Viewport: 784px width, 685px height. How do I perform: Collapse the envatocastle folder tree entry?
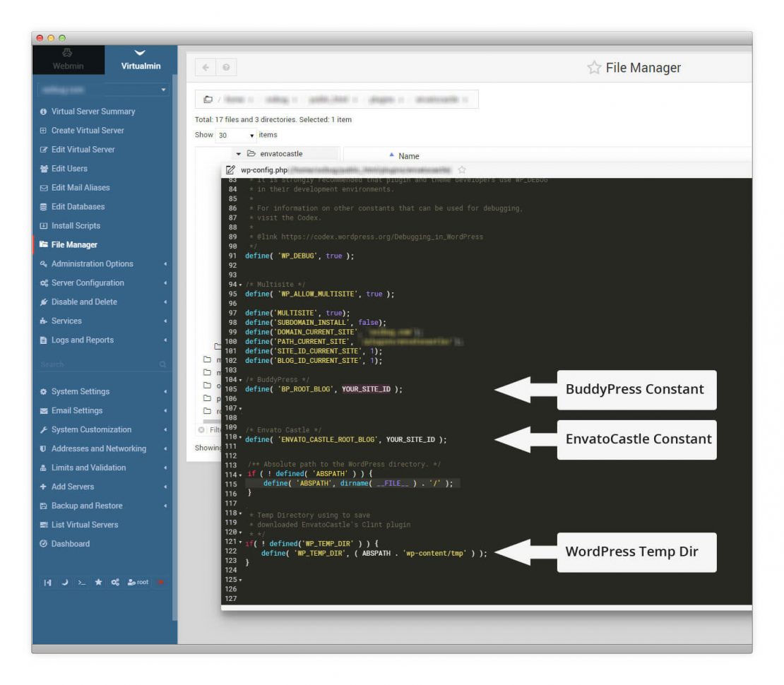pos(238,153)
